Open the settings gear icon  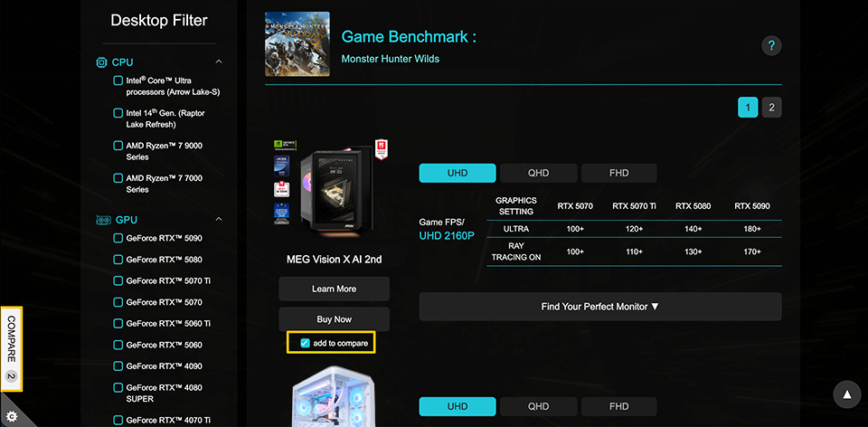(x=12, y=416)
